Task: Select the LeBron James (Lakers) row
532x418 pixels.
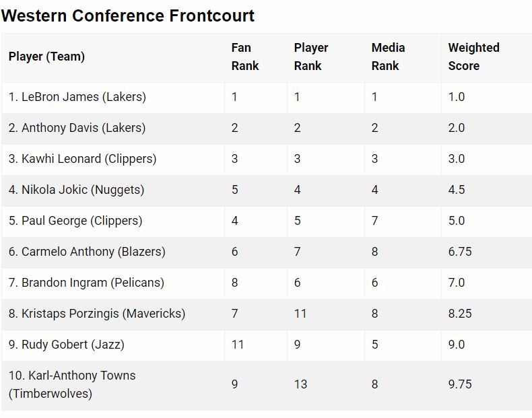Action: (x=267, y=98)
